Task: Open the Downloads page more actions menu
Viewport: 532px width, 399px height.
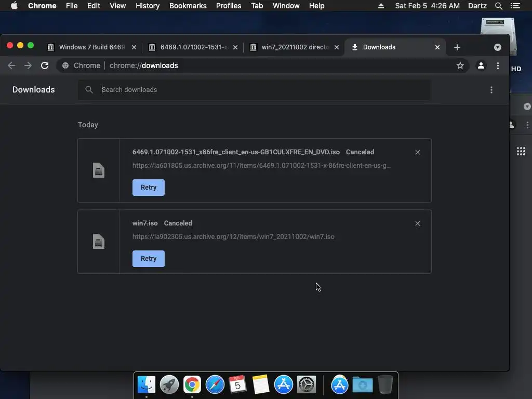Action: (x=491, y=90)
